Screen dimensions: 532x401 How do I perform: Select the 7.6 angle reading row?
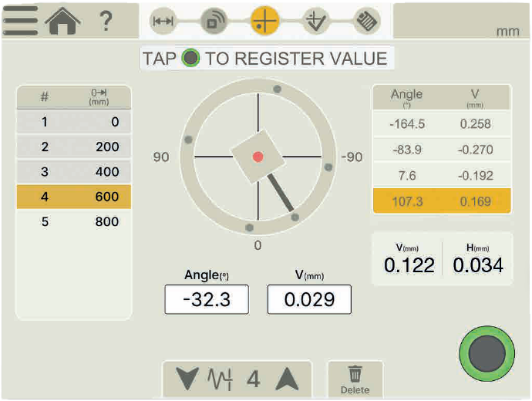(442, 175)
